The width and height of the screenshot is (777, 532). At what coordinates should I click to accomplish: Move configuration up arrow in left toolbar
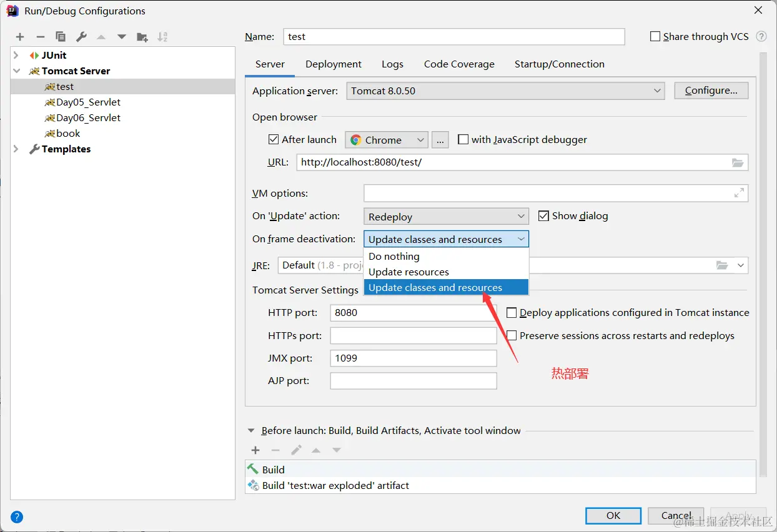(x=101, y=37)
